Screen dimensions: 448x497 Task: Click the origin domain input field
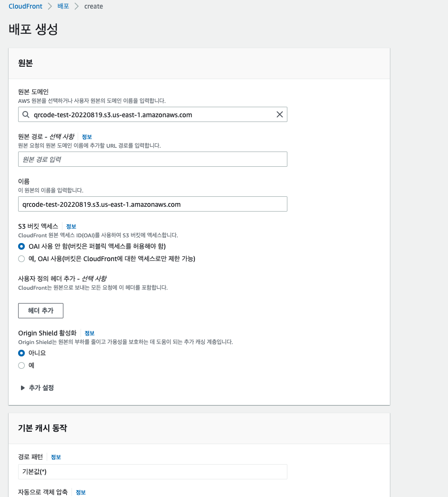click(x=153, y=114)
